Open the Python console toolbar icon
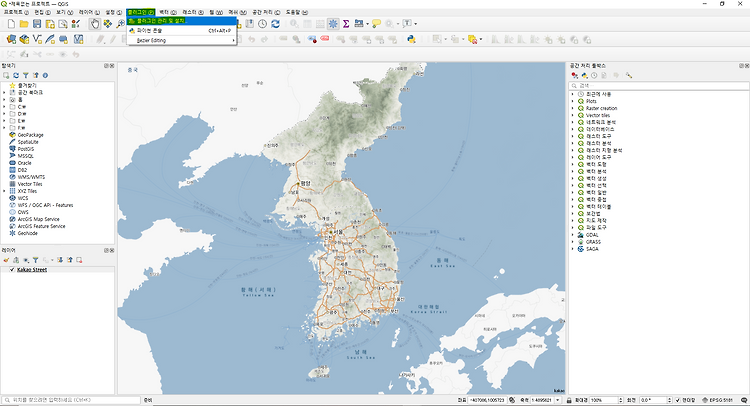The image size is (750, 406). (x=411, y=39)
